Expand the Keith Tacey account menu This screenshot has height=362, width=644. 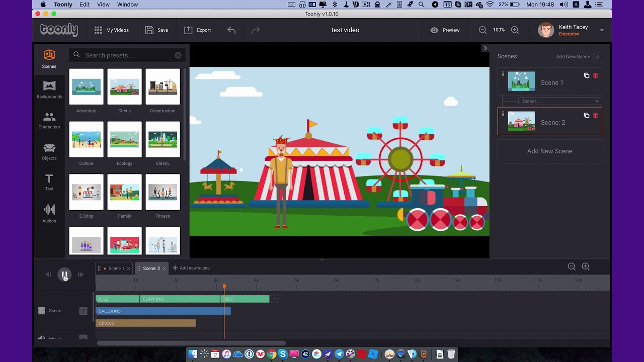coord(602,30)
